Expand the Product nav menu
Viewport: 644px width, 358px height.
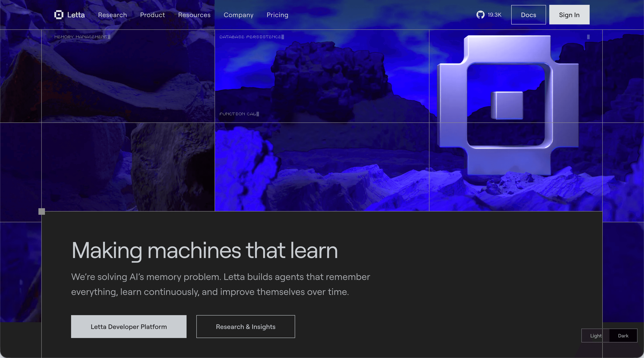pyautogui.click(x=153, y=15)
